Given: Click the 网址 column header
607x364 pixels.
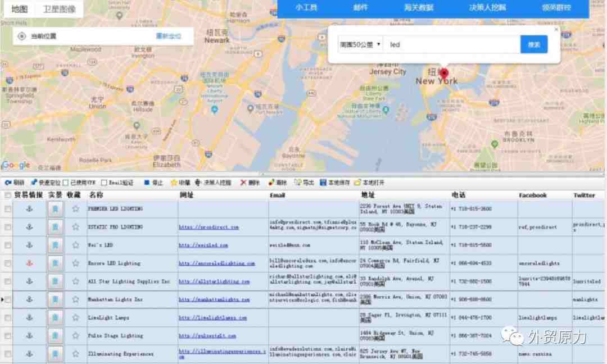Looking at the screenshot, I should [x=187, y=195].
